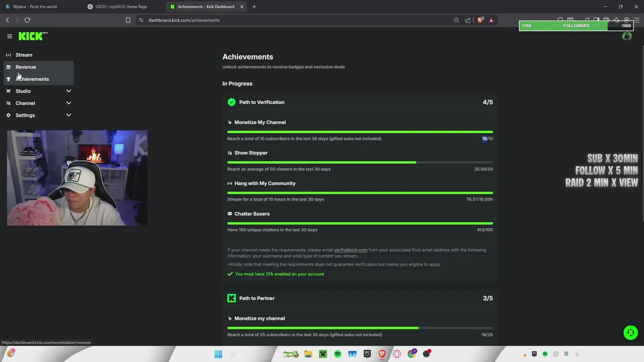Open File Explorer from the taskbar

[308, 354]
